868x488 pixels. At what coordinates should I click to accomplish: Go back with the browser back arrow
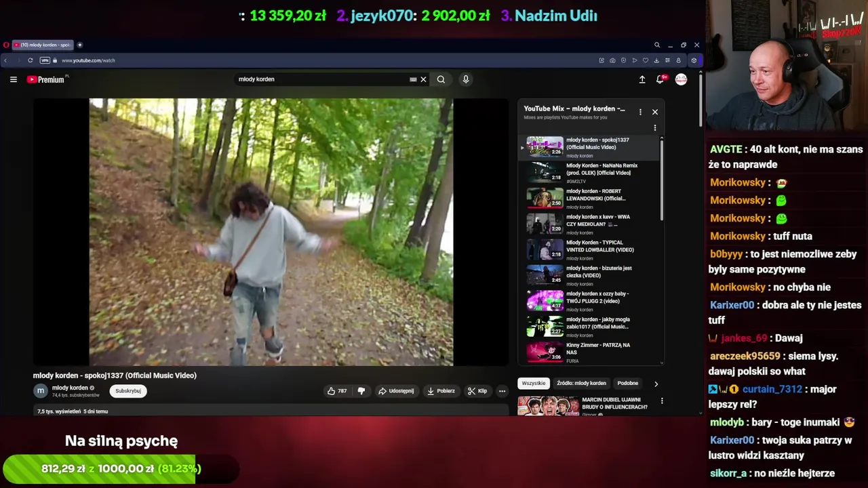coord(5,60)
